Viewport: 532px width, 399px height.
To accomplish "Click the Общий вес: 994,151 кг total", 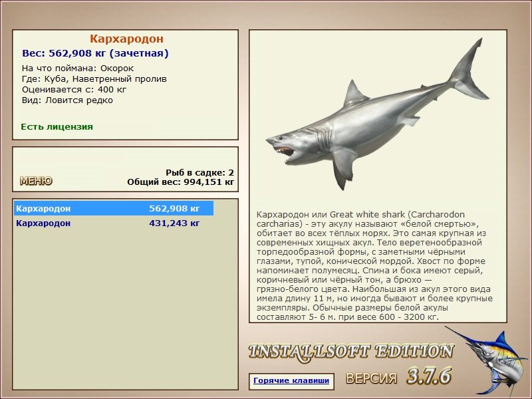I will (x=180, y=182).
